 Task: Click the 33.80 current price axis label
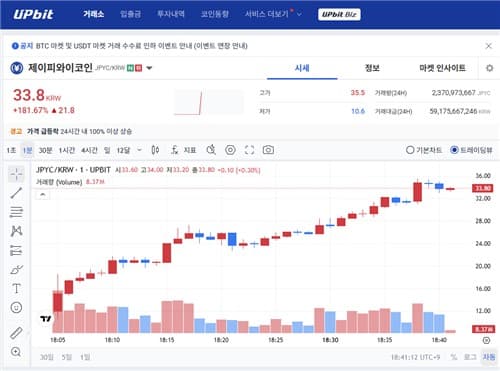click(482, 188)
